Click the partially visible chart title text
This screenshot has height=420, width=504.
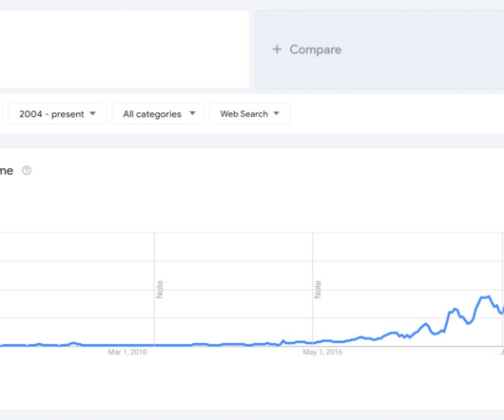pos(7,171)
